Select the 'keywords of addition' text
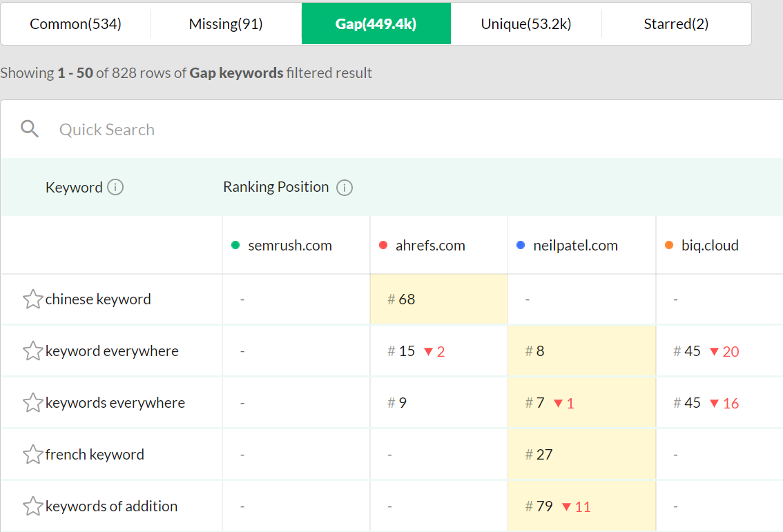 [x=111, y=506]
